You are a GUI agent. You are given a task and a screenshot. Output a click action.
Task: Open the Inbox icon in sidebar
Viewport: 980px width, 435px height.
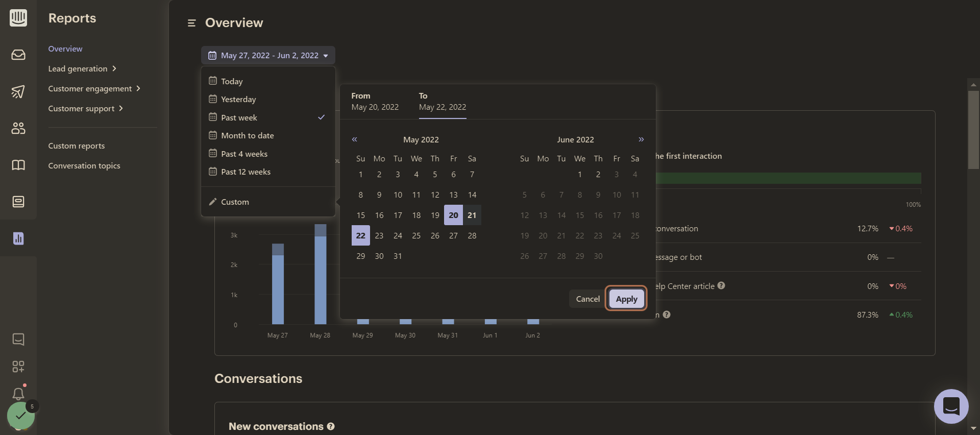click(x=18, y=55)
